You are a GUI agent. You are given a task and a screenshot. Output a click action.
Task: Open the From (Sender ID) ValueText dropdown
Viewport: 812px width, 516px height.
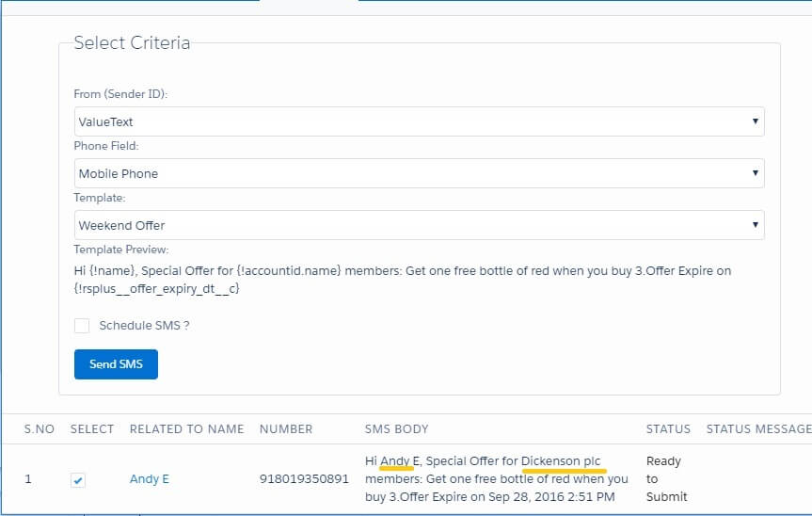point(419,121)
